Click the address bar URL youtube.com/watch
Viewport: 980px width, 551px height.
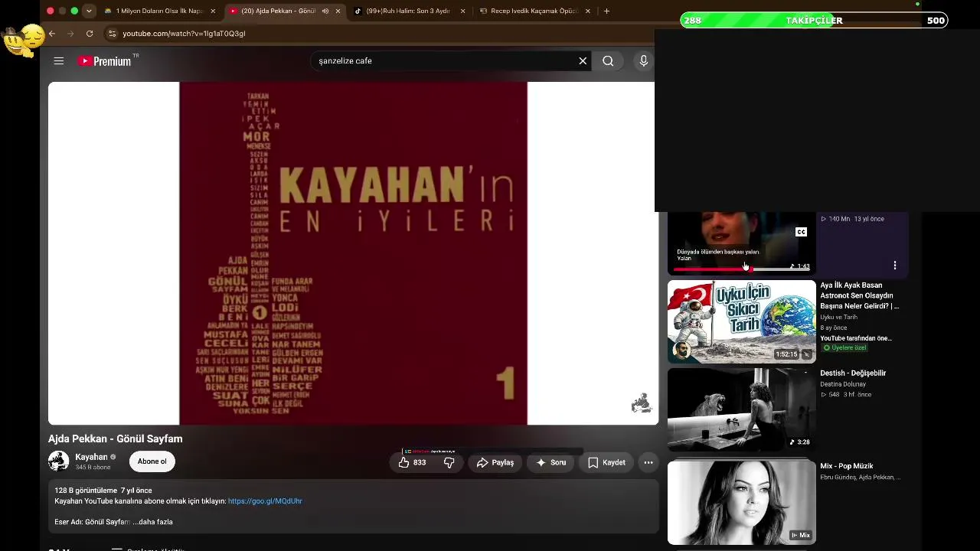[184, 34]
